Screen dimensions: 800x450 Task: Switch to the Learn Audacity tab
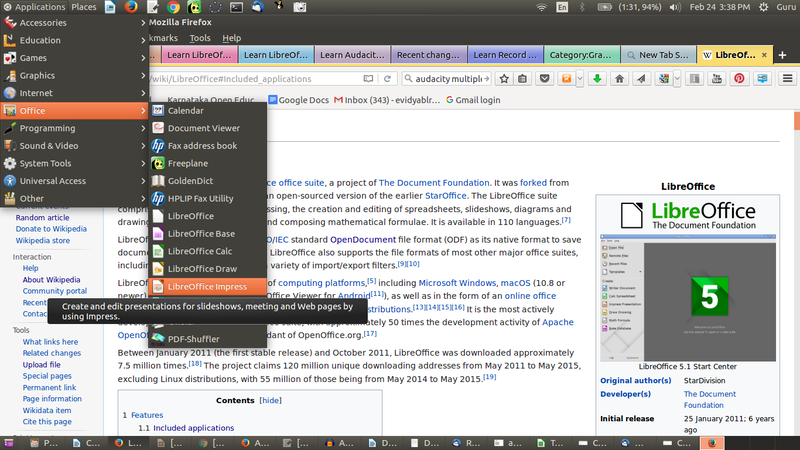pos(352,55)
